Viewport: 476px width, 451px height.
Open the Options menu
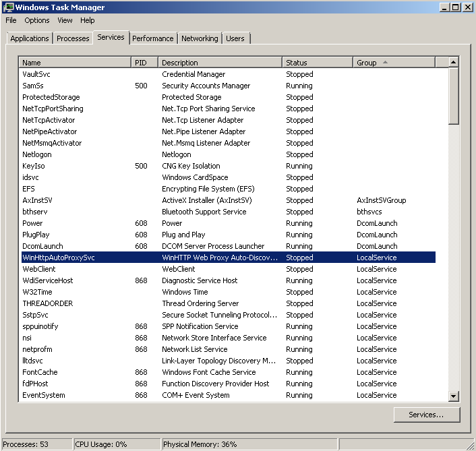pyautogui.click(x=36, y=20)
